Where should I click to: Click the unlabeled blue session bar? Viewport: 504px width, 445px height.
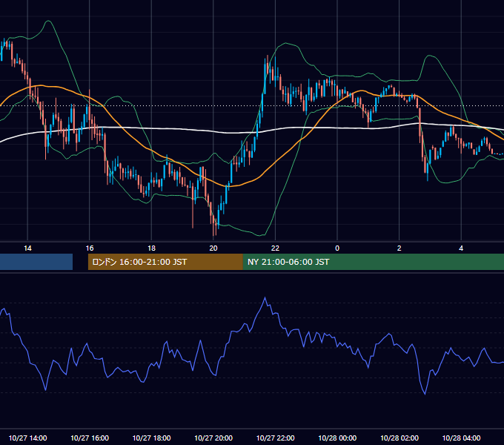coord(36,262)
